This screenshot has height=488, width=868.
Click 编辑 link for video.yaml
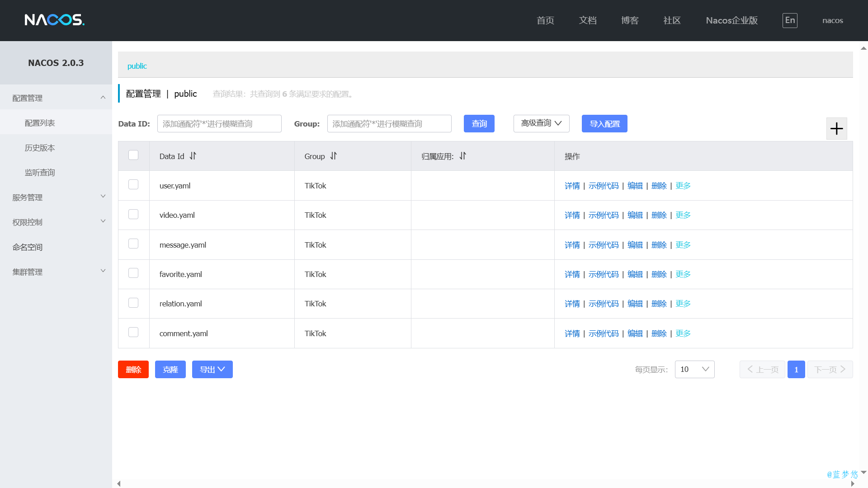635,215
